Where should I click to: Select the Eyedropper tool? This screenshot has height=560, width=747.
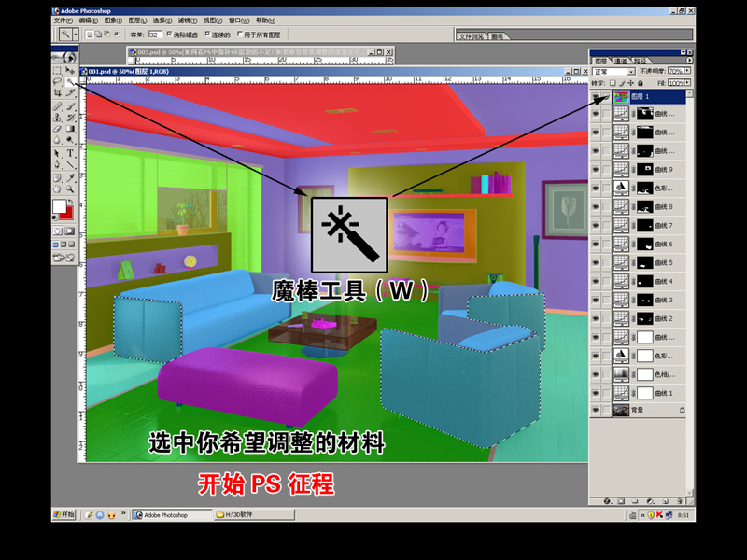(x=70, y=177)
